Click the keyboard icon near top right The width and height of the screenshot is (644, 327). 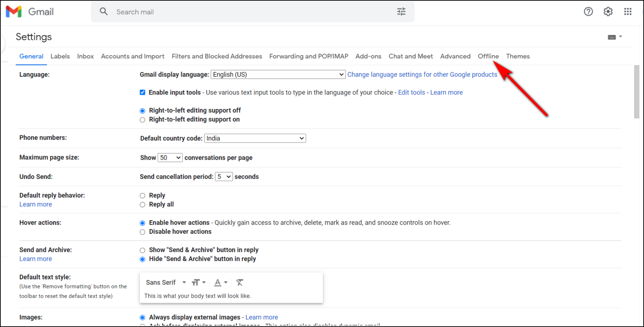pos(612,37)
